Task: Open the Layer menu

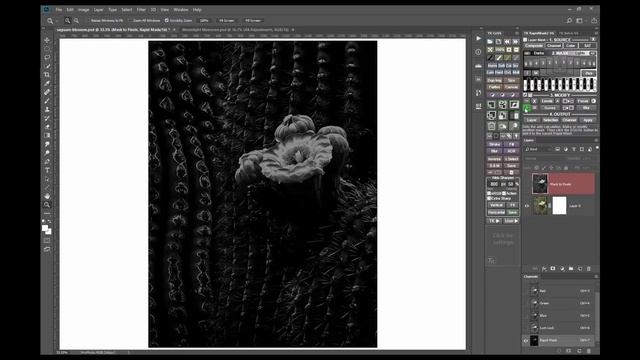Action: click(98, 9)
